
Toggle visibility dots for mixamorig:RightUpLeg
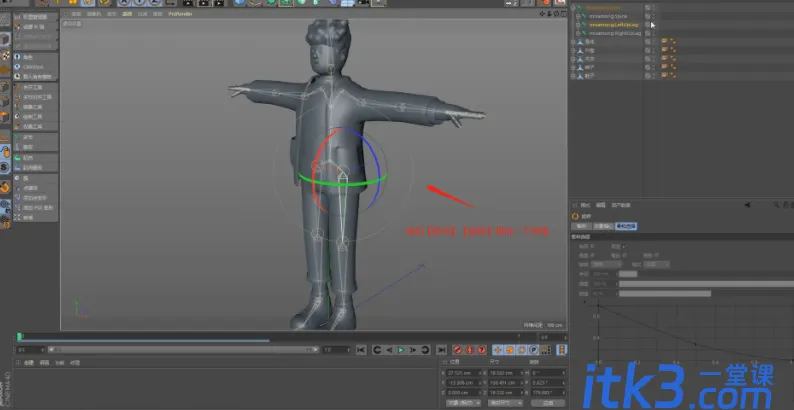click(x=654, y=33)
